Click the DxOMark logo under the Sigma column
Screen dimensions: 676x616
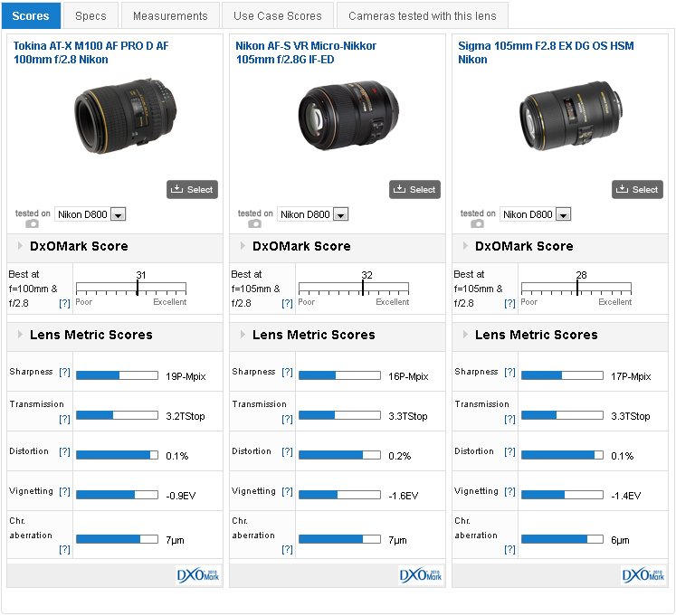(x=643, y=575)
